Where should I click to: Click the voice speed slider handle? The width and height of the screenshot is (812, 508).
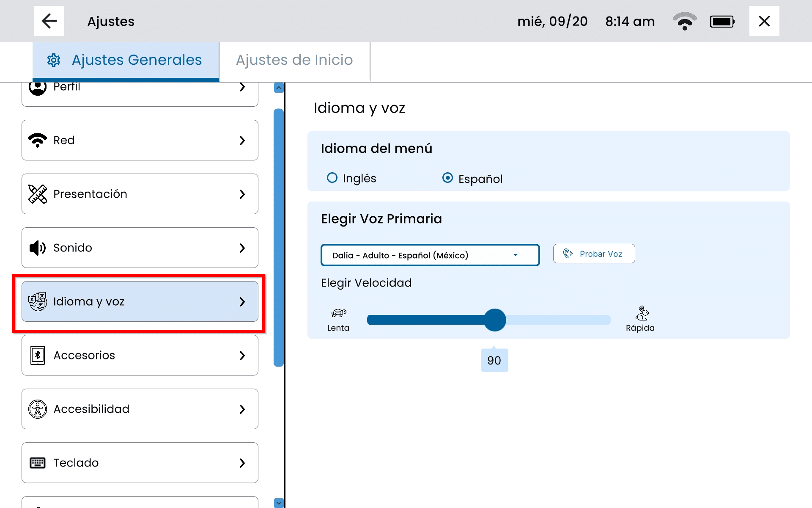tap(495, 320)
